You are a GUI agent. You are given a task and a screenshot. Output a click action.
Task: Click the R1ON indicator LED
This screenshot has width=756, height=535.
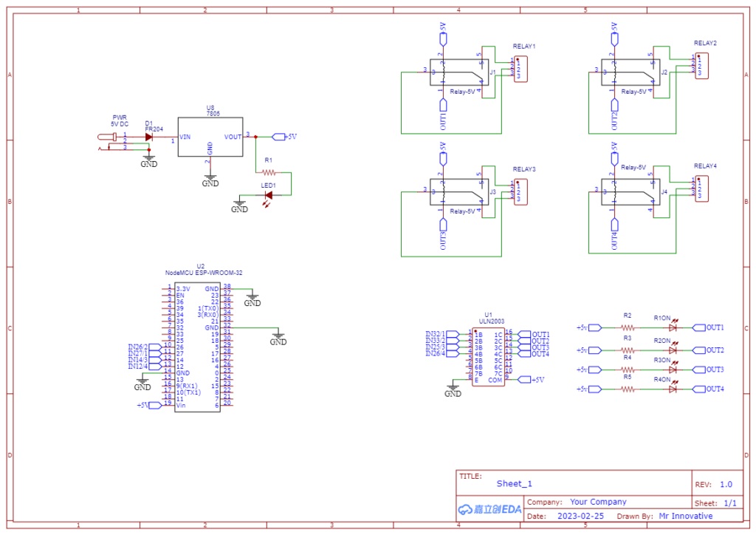coord(673,327)
